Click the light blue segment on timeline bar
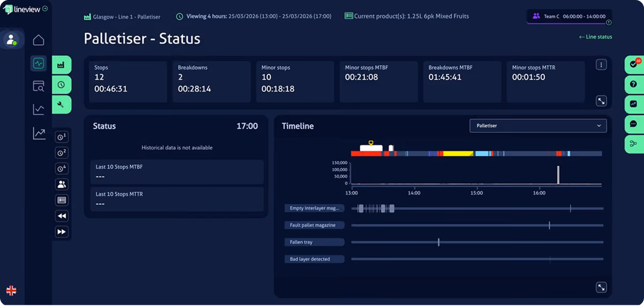The image size is (644, 306). [x=482, y=154]
